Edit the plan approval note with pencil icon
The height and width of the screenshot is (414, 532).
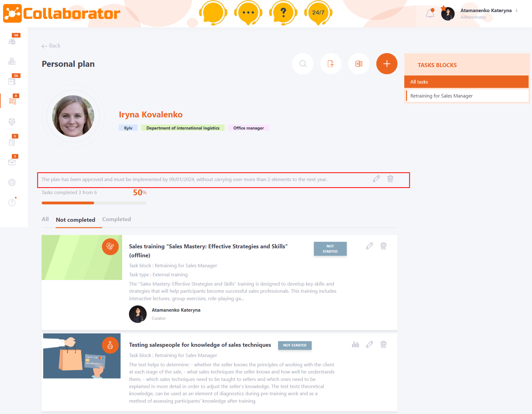(x=376, y=179)
